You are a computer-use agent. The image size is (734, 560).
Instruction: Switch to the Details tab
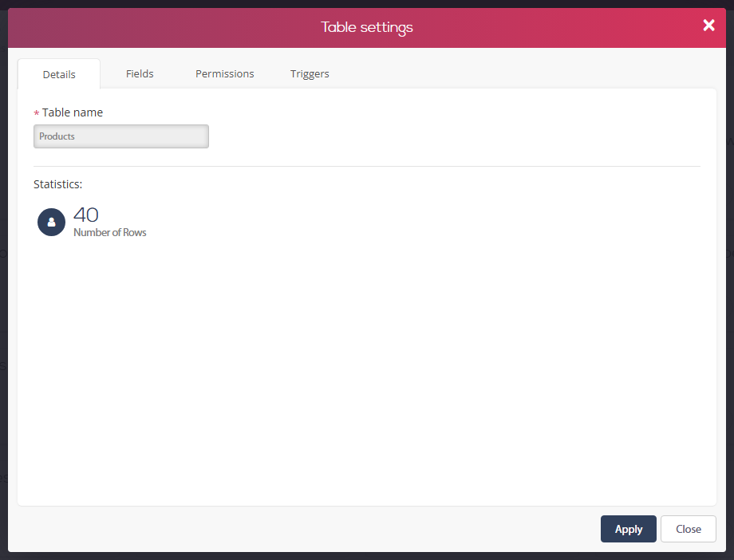tap(59, 74)
